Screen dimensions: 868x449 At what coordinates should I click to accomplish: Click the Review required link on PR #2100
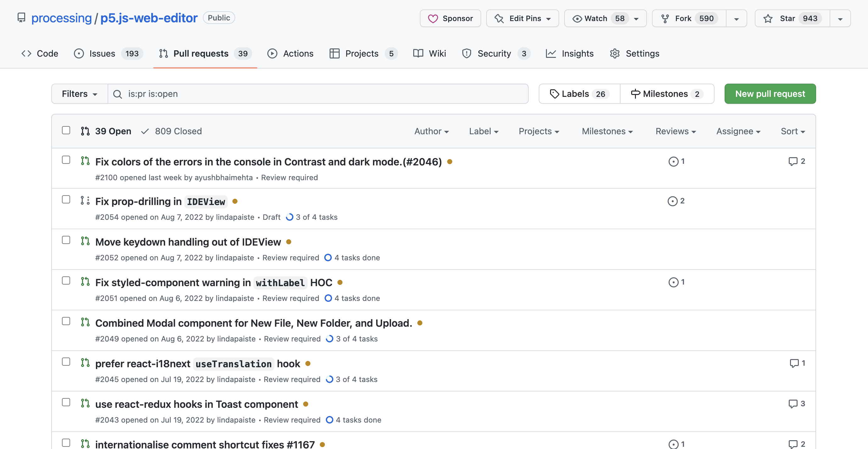point(289,178)
